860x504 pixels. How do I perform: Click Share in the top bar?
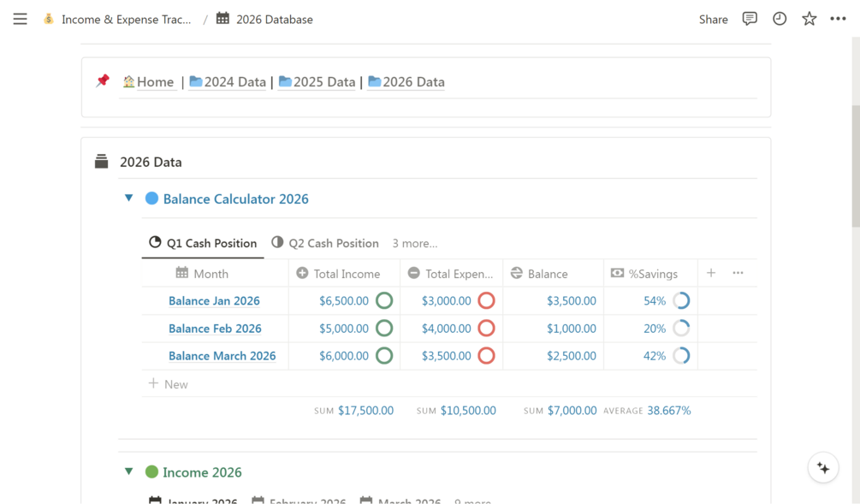tap(713, 19)
